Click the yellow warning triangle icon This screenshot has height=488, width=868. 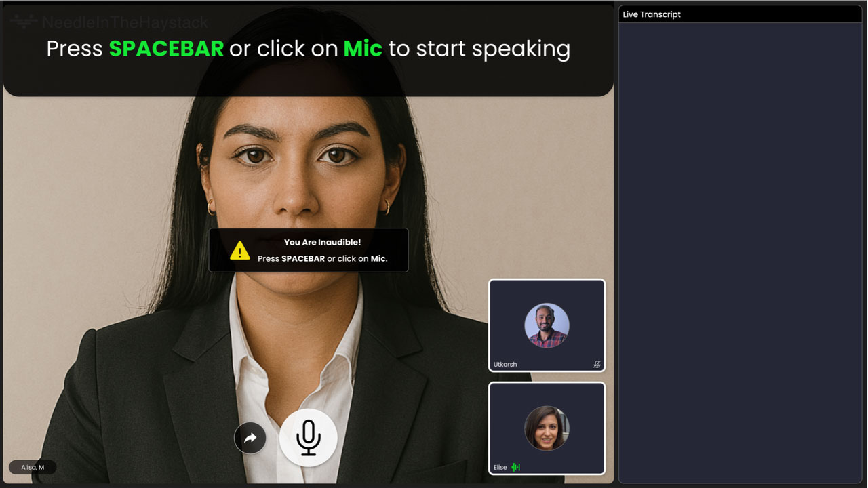pyautogui.click(x=239, y=251)
